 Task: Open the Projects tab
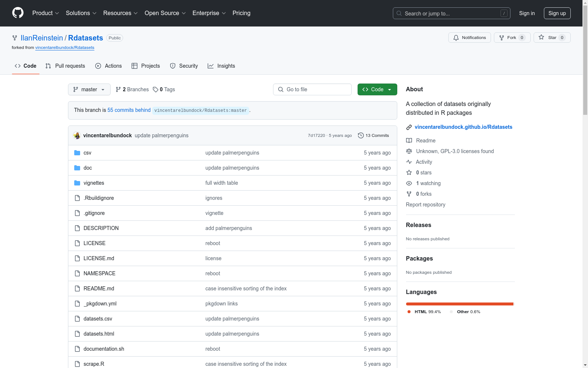146,66
